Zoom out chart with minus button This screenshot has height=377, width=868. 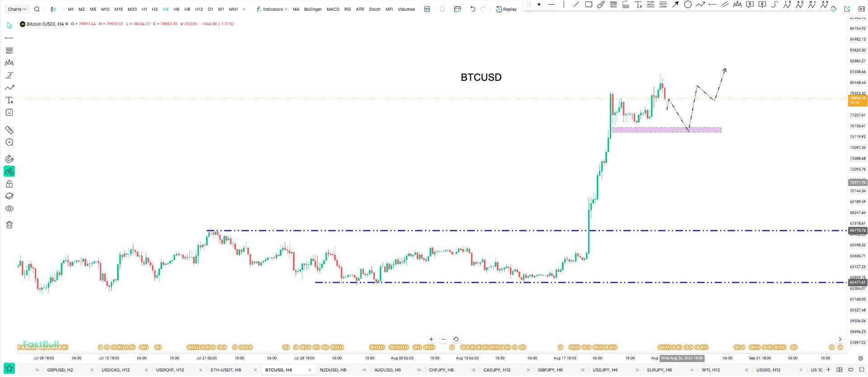[443, 339]
